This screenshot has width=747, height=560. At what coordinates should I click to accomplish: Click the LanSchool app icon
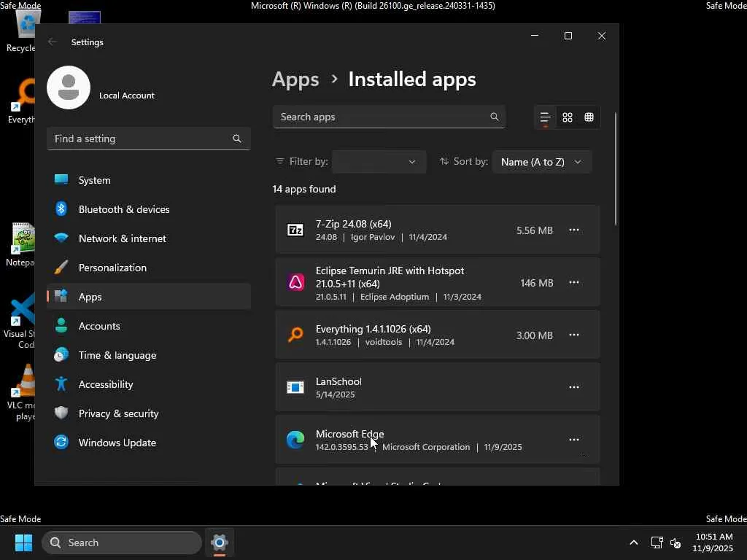point(295,387)
